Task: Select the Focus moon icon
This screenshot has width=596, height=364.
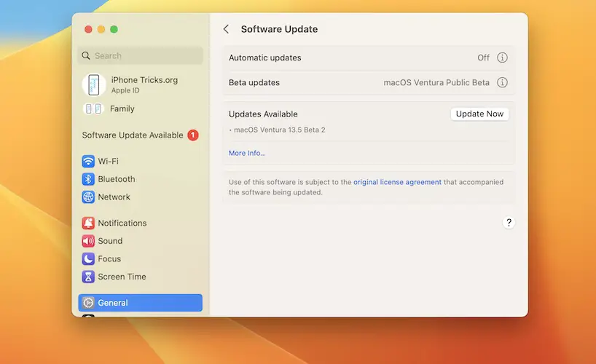Action: [88, 259]
